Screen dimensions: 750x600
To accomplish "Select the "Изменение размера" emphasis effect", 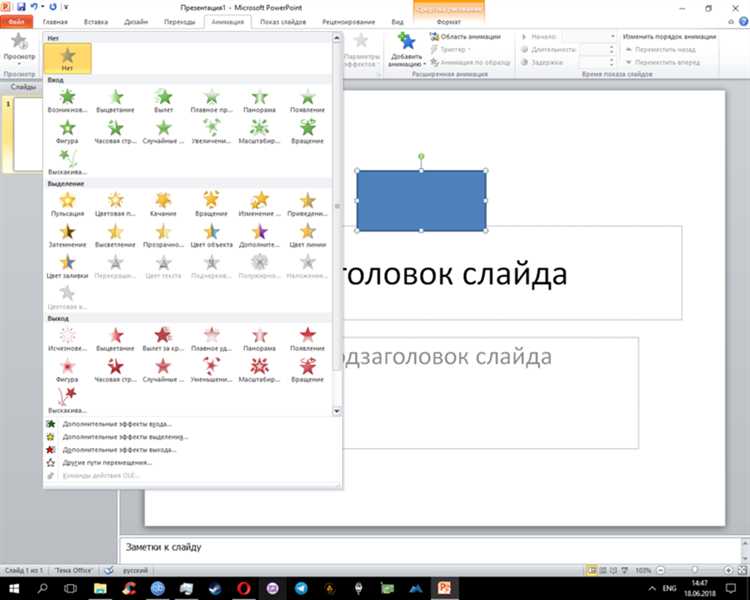I will pyautogui.click(x=259, y=205).
